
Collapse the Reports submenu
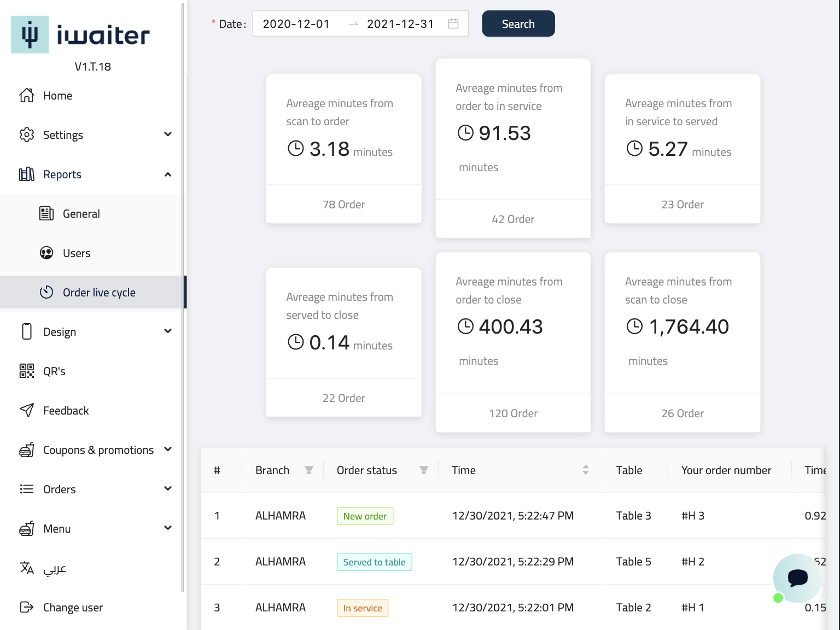pos(168,174)
